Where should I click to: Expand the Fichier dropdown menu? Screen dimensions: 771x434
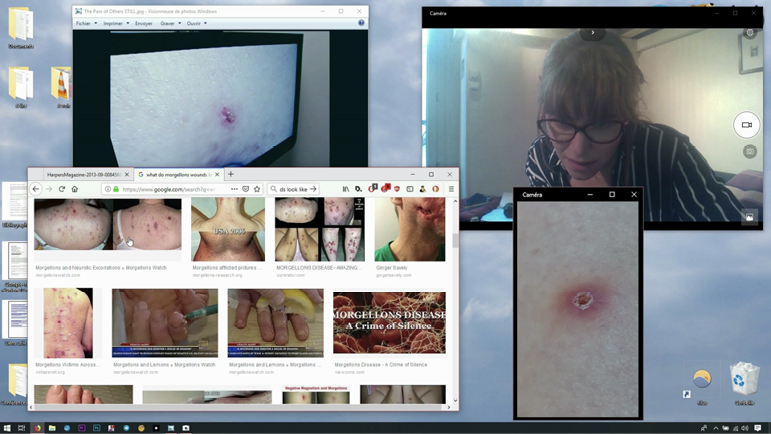point(86,23)
